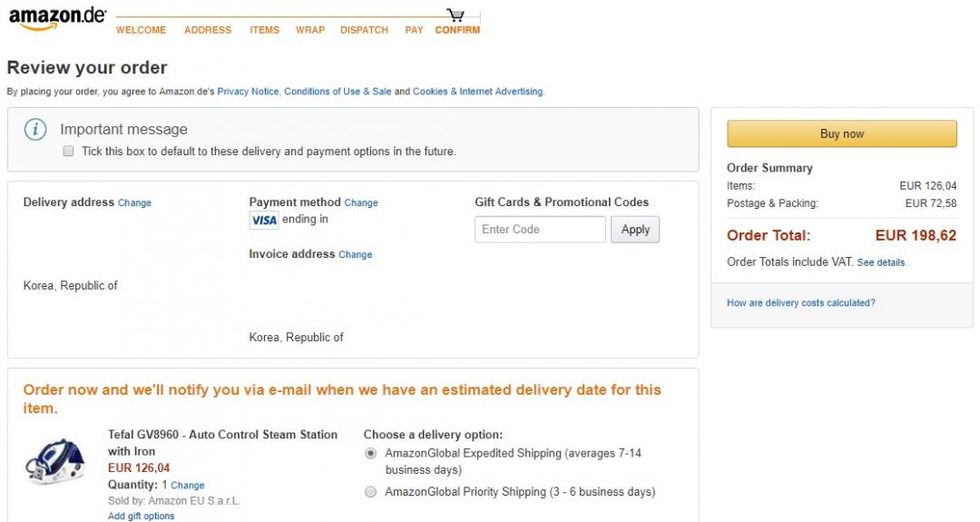Open How are delivery costs calculated link
This screenshot has height=522, width=980.
pyautogui.click(x=800, y=303)
